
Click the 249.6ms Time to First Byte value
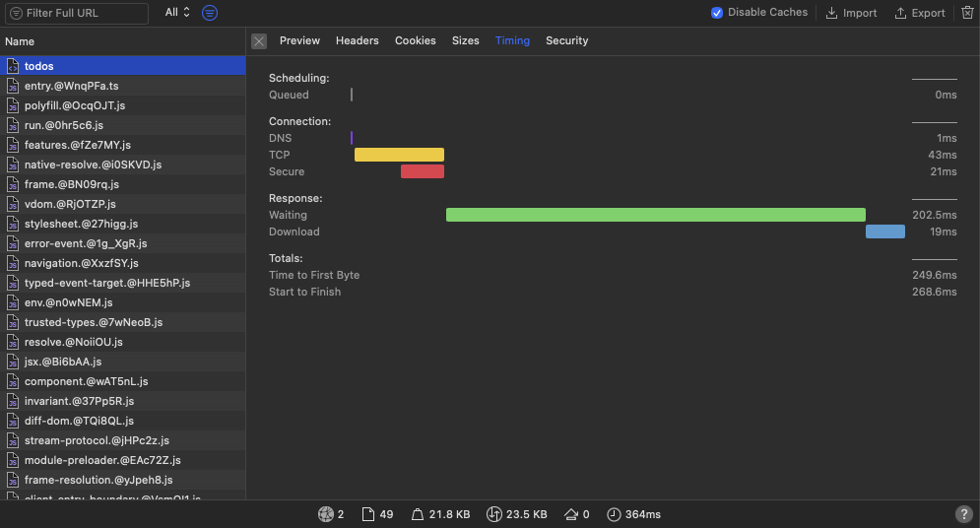click(935, 275)
